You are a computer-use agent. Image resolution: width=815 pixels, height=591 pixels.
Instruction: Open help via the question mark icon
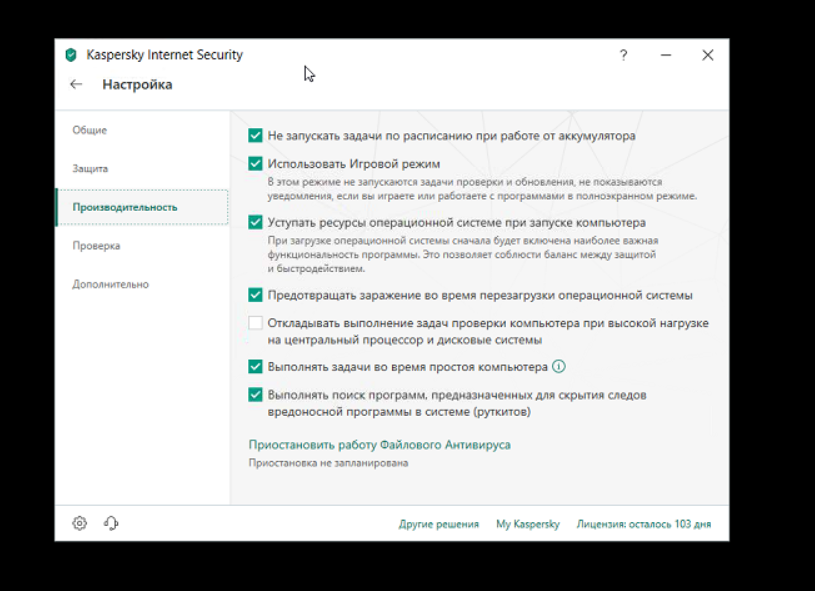[623, 55]
